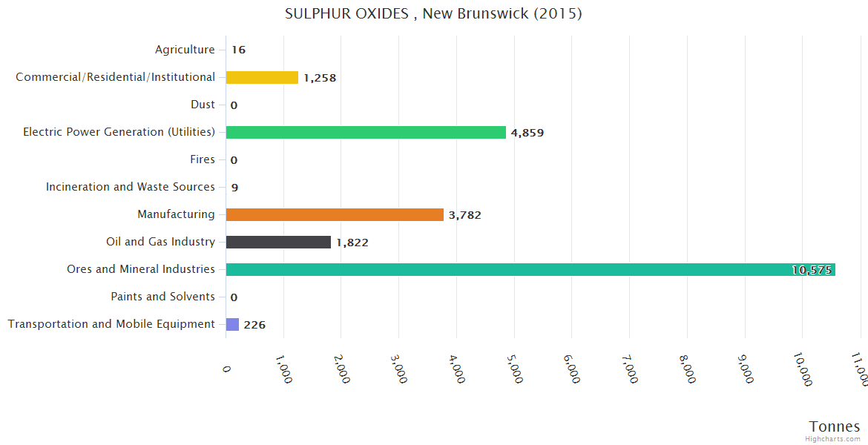
Task: Click the Tonnes axis title
Action: coord(834,426)
